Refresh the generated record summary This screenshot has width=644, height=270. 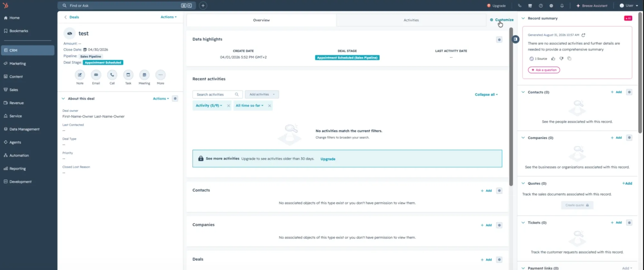pyautogui.click(x=583, y=35)
